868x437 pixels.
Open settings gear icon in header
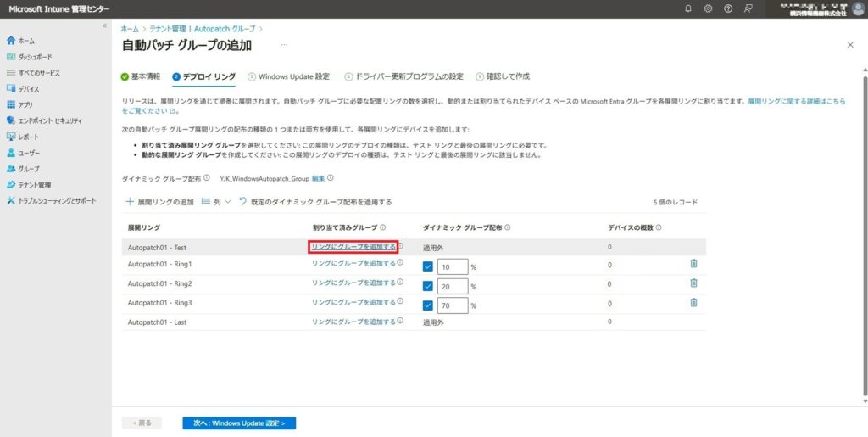tap(708, 8)
